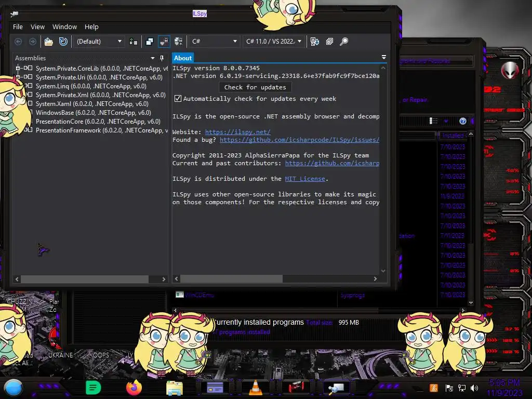
Task: Click the Forward navigation arrow in ILSpy
Action: (33, 42)
